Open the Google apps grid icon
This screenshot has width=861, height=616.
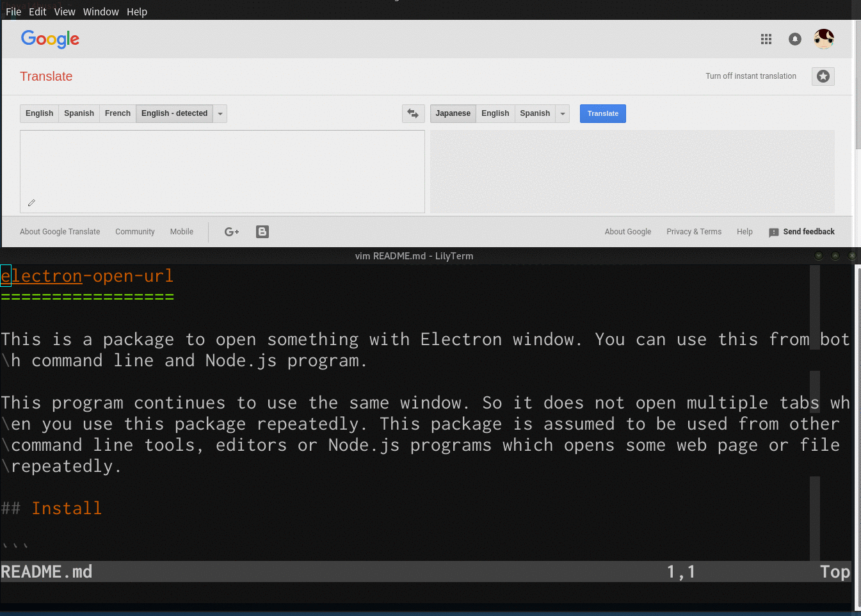click(766, 39)
